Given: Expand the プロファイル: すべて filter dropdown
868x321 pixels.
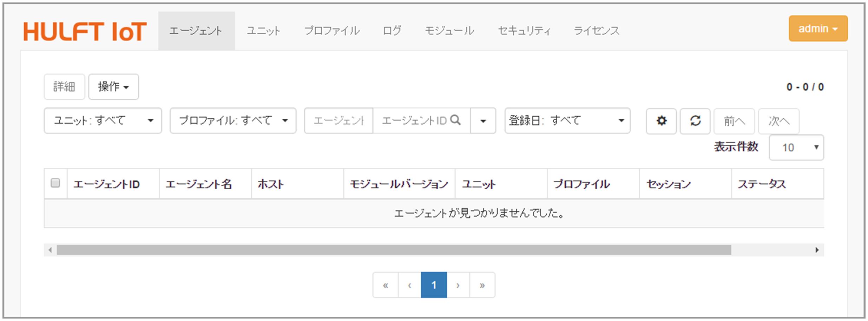Looking at the screenshot, I should point(233,121).
